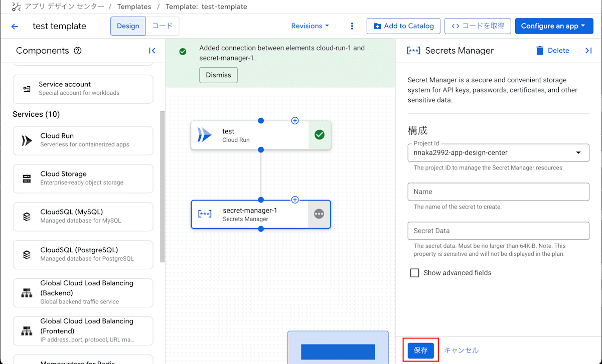This screenshot has width=602, height=364.
Task: Click the Components help question mark icon
Action: tap(78, 51)
